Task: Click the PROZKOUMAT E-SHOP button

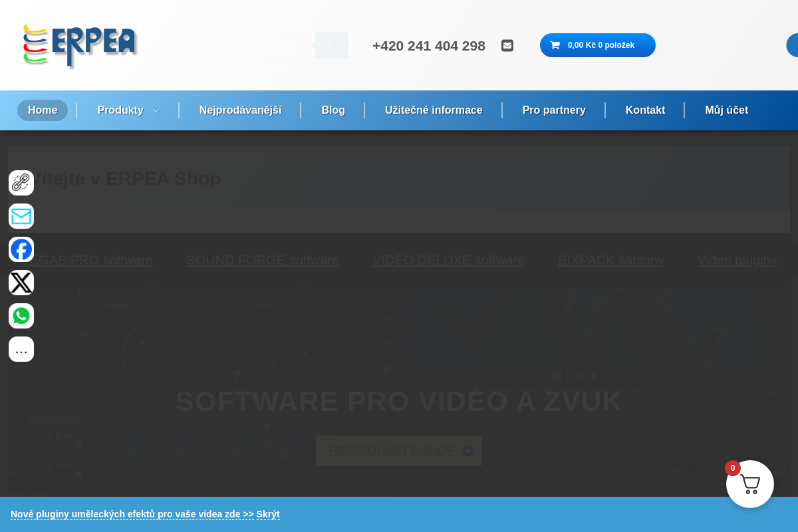Action: (399, 451)
